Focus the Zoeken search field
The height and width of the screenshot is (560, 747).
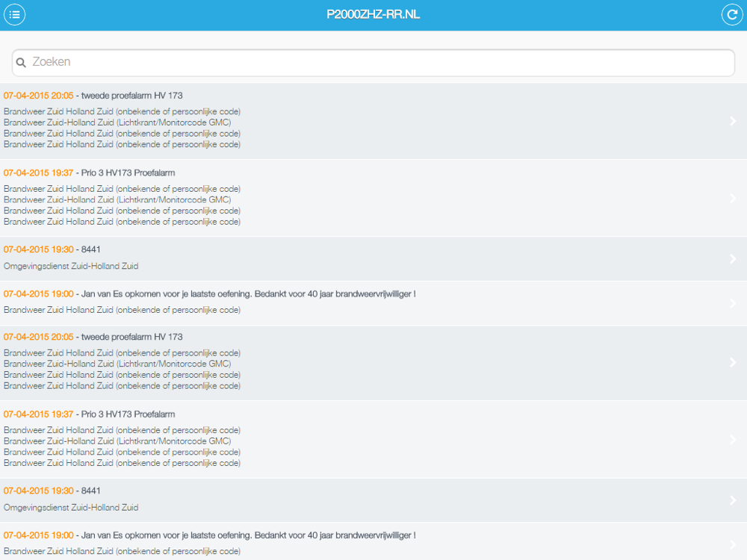pos(373,63)
